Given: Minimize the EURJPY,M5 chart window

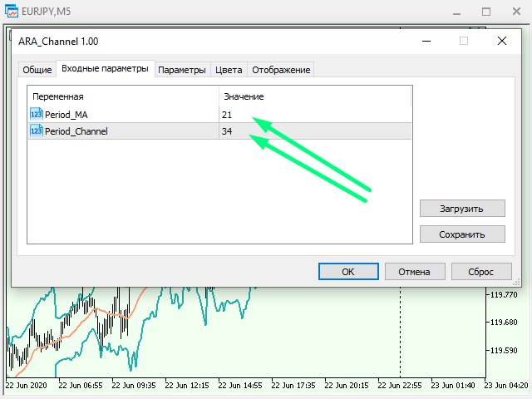Looking at the screenshot, I should click(x=456, y=12).
